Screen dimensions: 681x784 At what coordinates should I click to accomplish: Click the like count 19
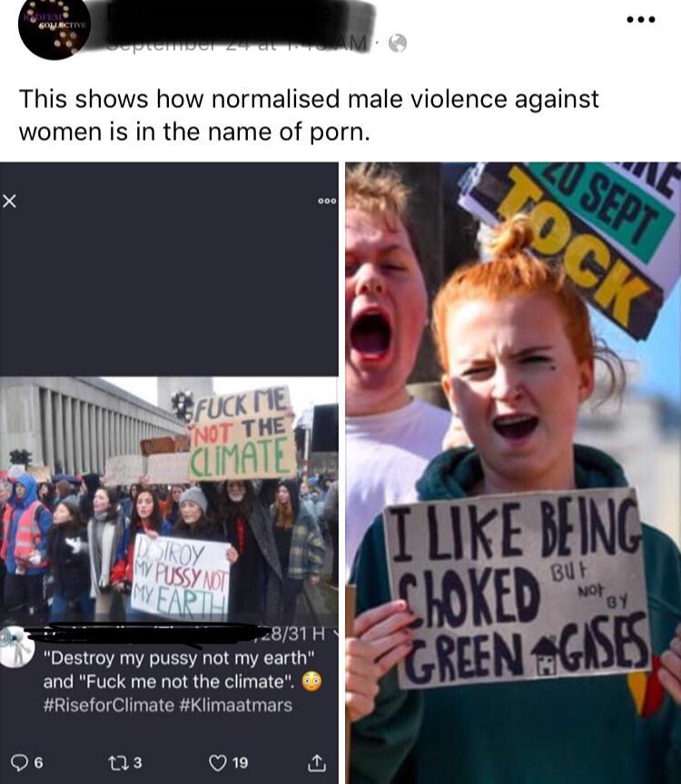tap(241, 762)
